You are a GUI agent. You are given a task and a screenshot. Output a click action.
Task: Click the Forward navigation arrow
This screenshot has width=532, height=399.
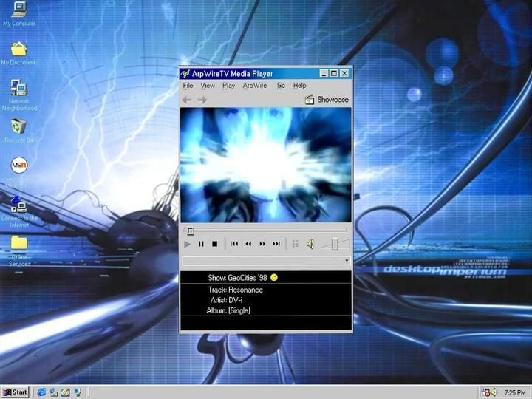[x=202, y=100]
